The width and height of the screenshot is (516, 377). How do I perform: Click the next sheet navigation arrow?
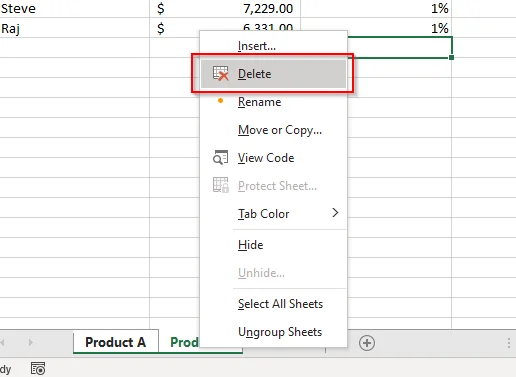click(x=31, y=342)
